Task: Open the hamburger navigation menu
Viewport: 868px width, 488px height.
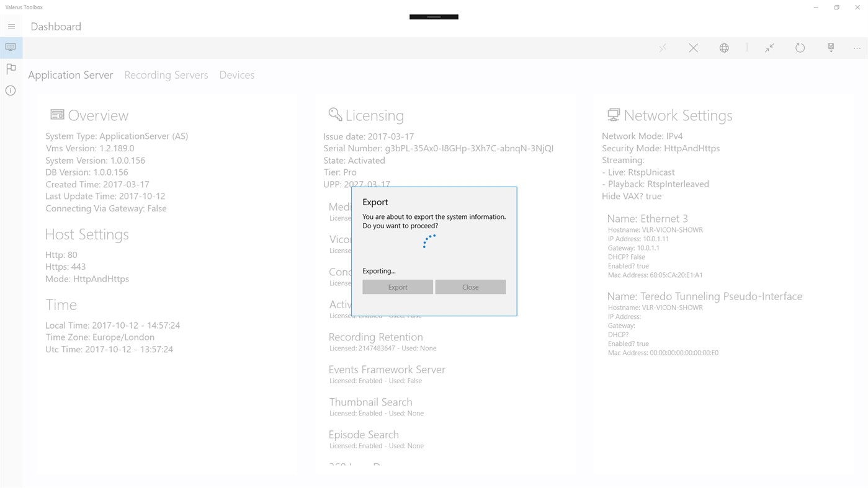Action: pyautogui.click(x=10, y=25)
